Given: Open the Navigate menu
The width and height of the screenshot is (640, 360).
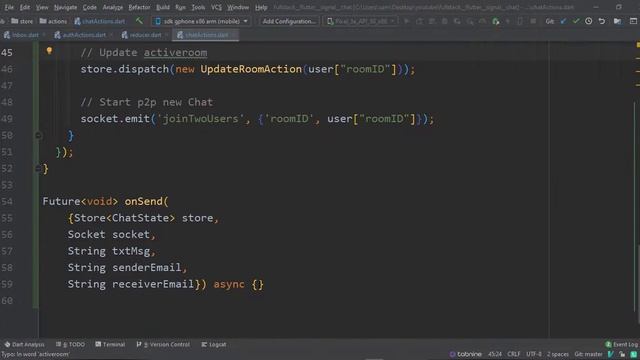Looking at the screenshot, I should coord(65,7).
